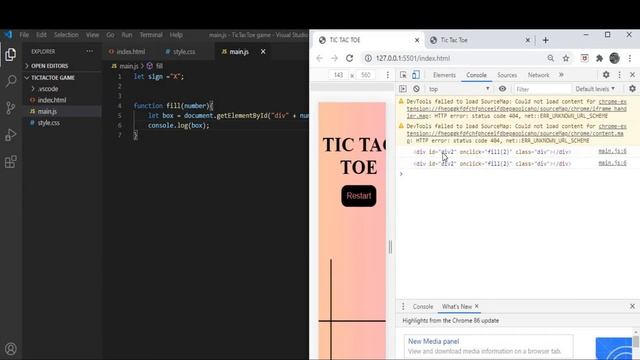640x360 pixels.
Task: Open the drawer menu dots beside Console
Action: click(x=403, y=307)
